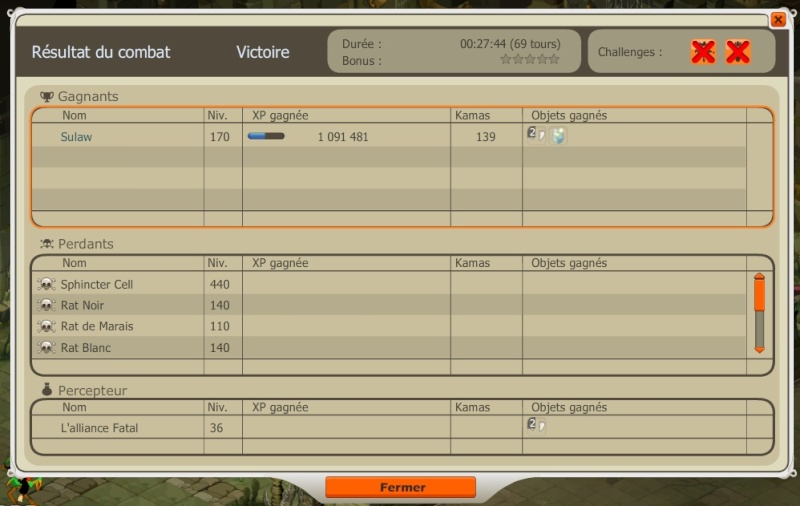Image resolution: width=800 pixels, height=506 pixels.
Task: Click Percepteur 'Nom' column header
Action: (74, 407)
